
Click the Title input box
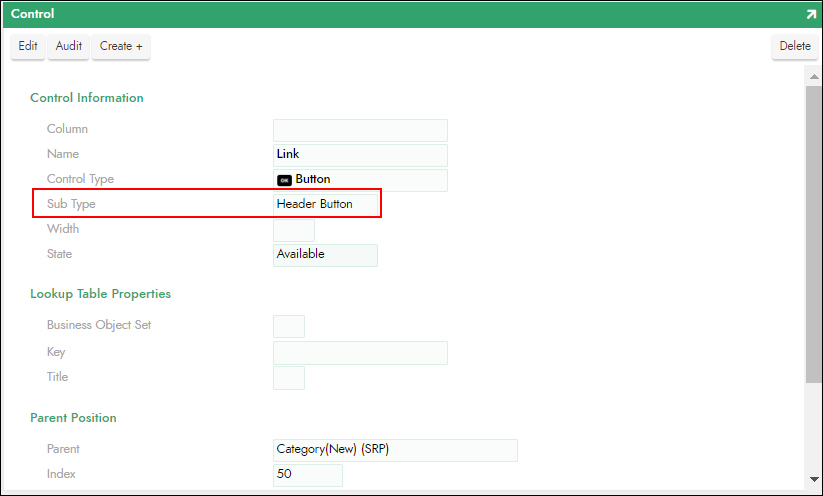coord(289,378)
